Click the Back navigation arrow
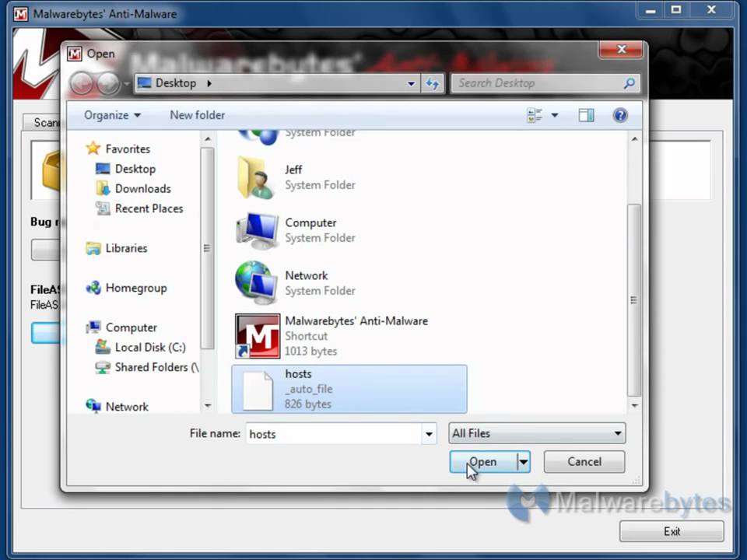This screenshot has height=560, width=747. tap(81, 83)
